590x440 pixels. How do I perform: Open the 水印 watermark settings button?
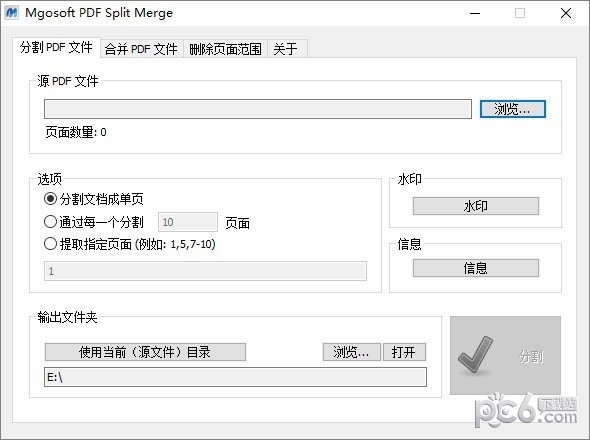(x=476, y=206)
